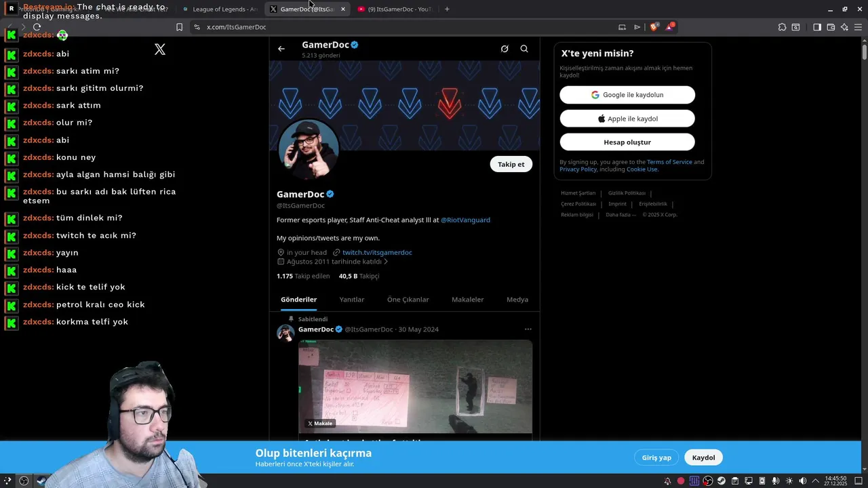Click the red record indicator in tray

pos(681,481)
